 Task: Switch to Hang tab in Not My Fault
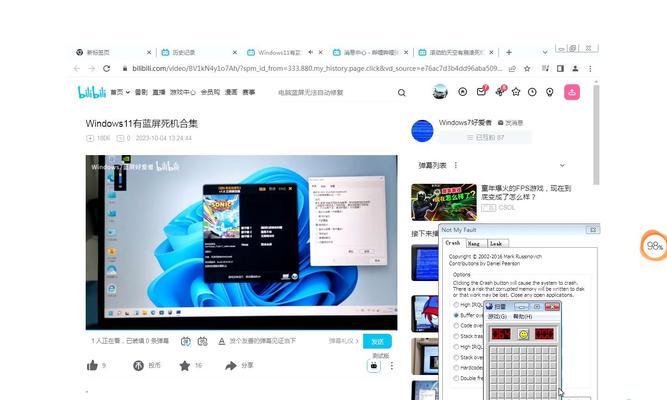[474, 243]
